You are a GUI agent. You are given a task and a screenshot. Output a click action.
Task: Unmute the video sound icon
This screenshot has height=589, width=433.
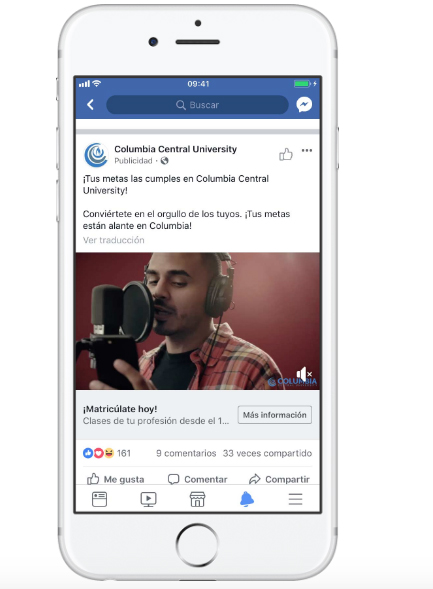tap(304, 374)
